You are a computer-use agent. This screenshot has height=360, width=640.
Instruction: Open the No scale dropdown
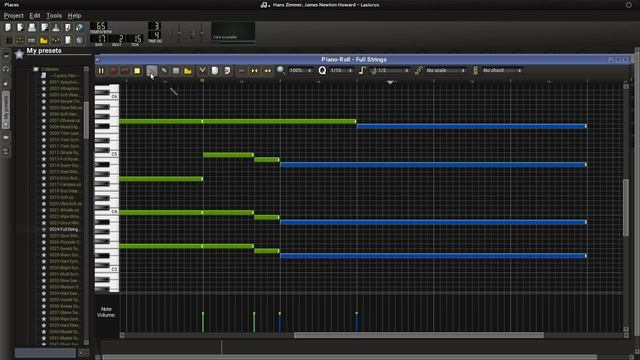click(x=446, y=71)
